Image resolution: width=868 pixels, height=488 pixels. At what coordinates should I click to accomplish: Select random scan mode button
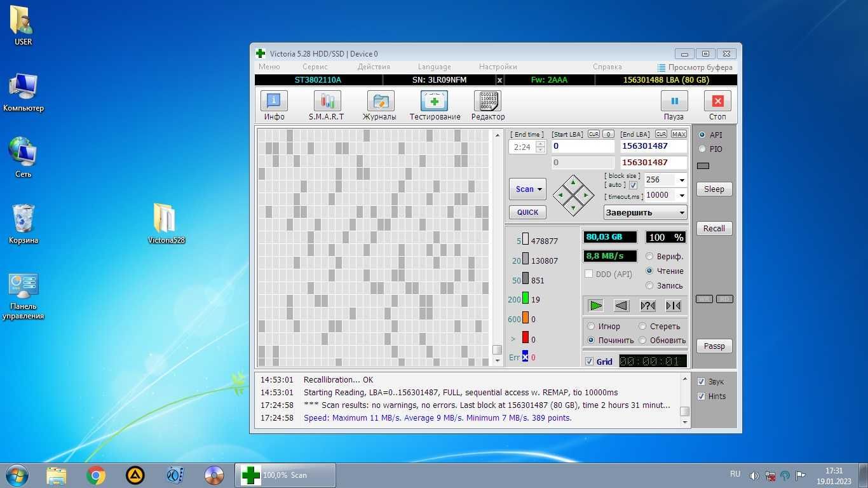coord(648,306)
